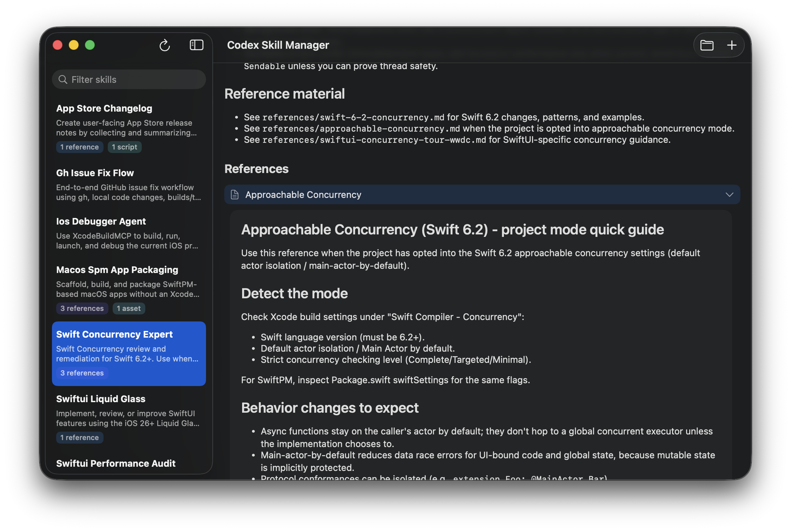
Task: Click the document icon beside Approachable Concurrency
Action: point(235,195)
